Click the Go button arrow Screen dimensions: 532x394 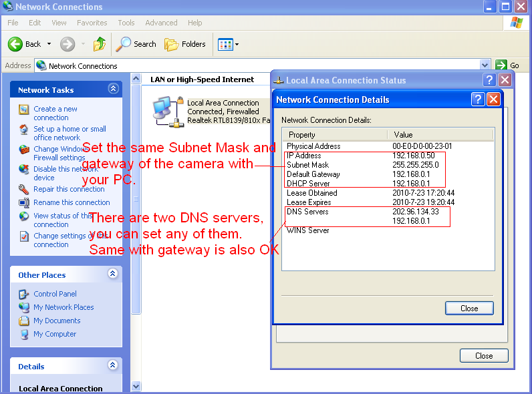point(501,65)
